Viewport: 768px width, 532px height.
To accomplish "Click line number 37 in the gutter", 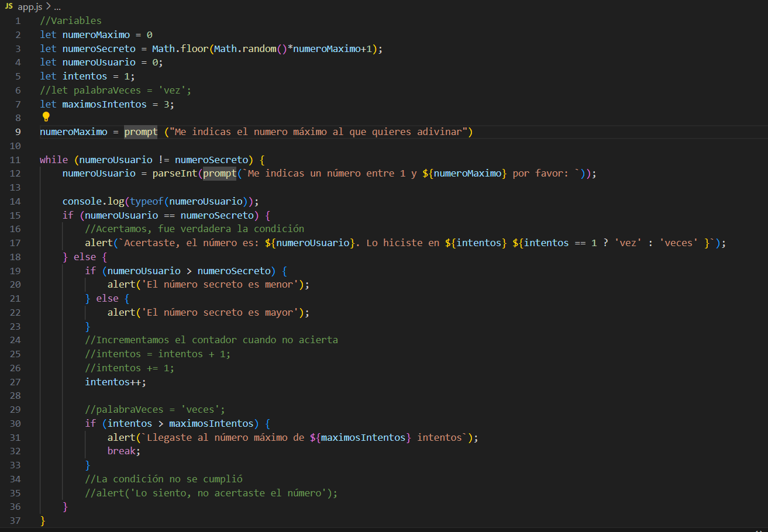I will coord(15,520).
